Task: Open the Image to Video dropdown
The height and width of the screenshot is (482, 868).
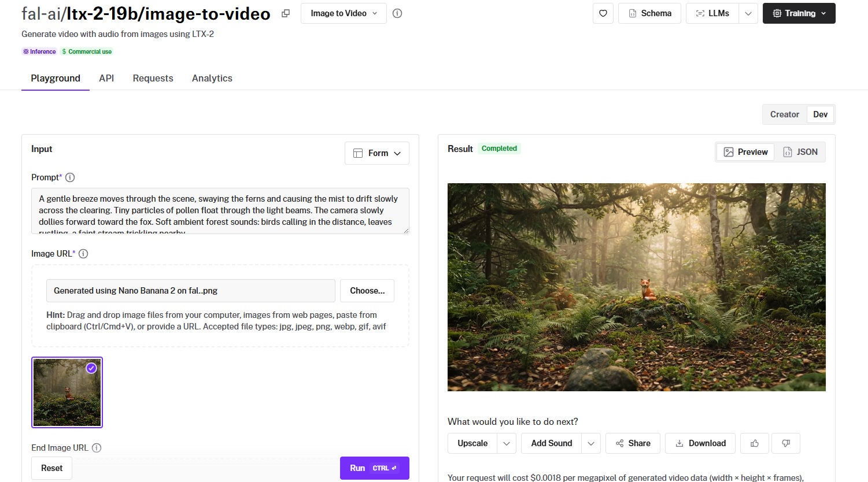Action: (x=343, y=13)
